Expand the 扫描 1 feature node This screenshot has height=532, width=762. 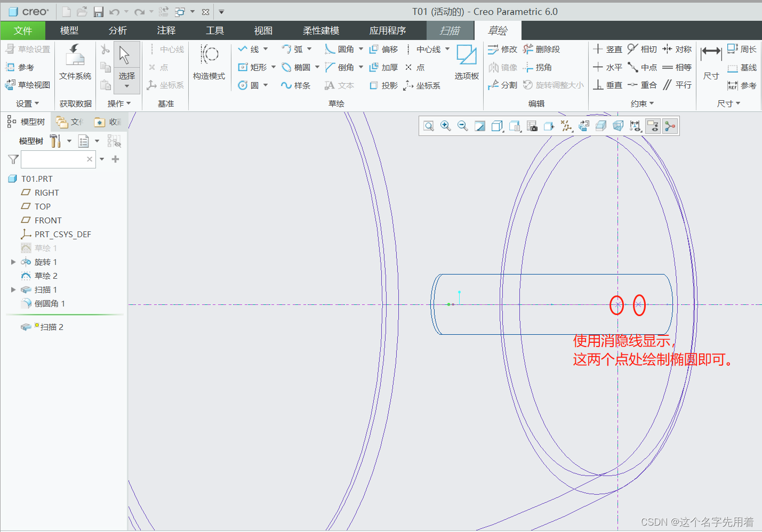(13, 289)
